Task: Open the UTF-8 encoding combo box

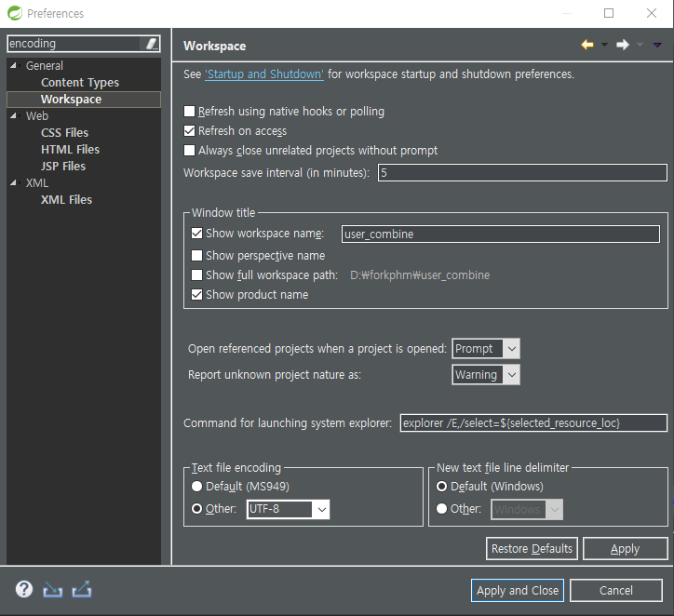Action: tap(288, 509)
